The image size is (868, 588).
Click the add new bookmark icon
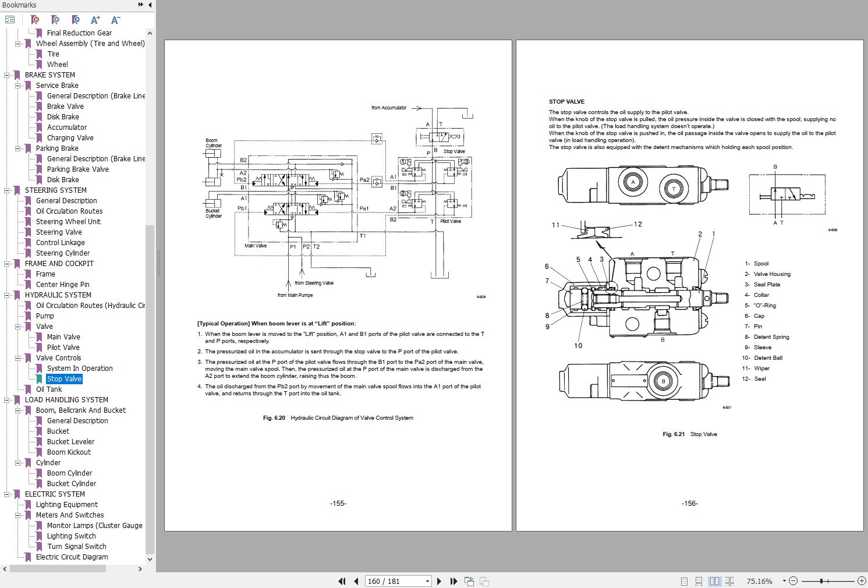coord(55,19)
